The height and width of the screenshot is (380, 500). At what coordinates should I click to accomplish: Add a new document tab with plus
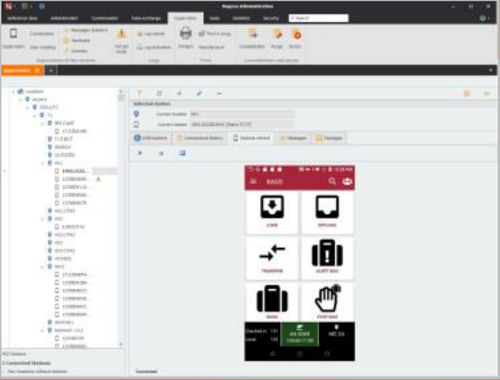[51, 70]
